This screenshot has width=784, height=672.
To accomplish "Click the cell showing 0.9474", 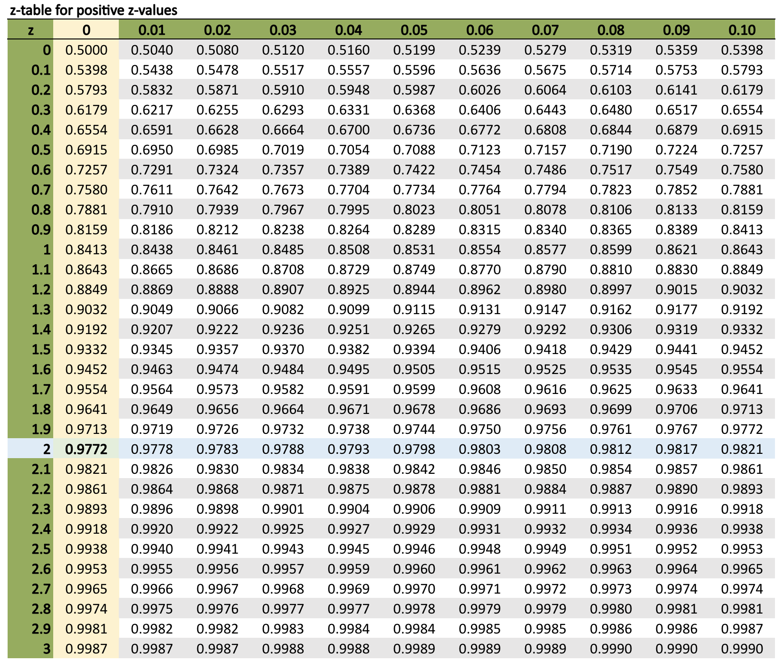I will [217, 369].
